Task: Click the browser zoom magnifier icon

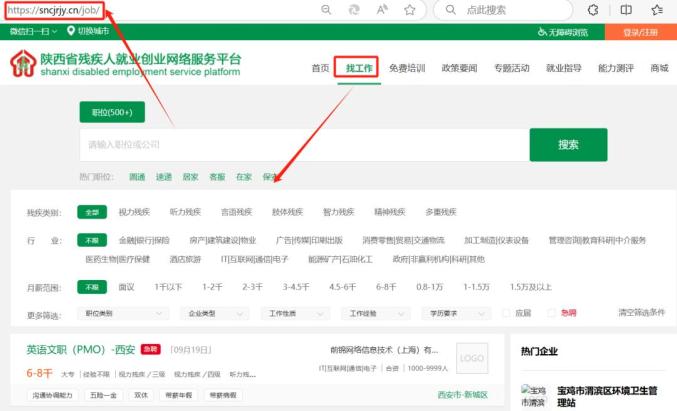Action: point(327,9)
